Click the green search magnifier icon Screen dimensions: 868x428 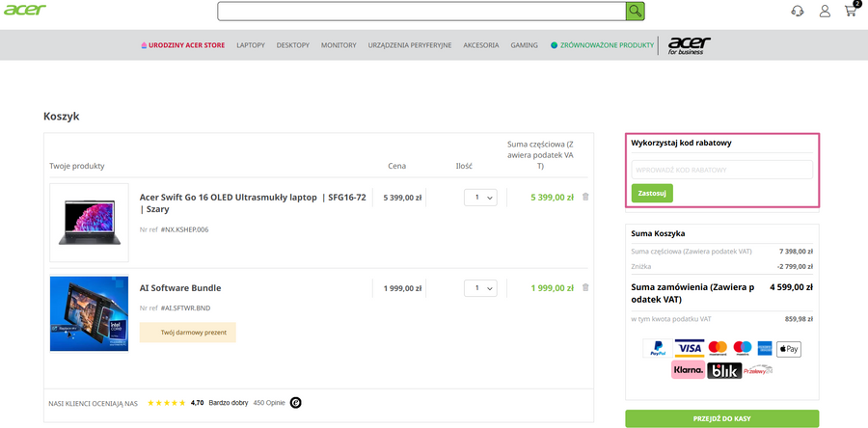click(x=635, y=11)
